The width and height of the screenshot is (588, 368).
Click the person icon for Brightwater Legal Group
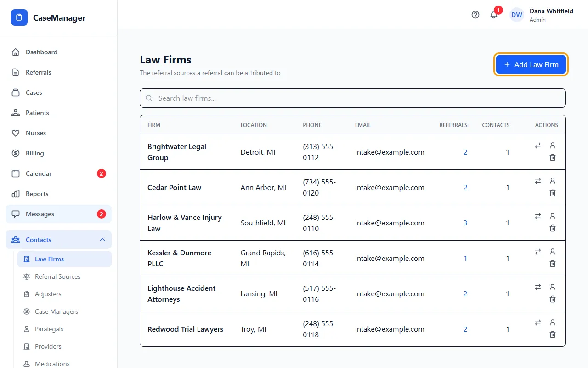point(553,145)
